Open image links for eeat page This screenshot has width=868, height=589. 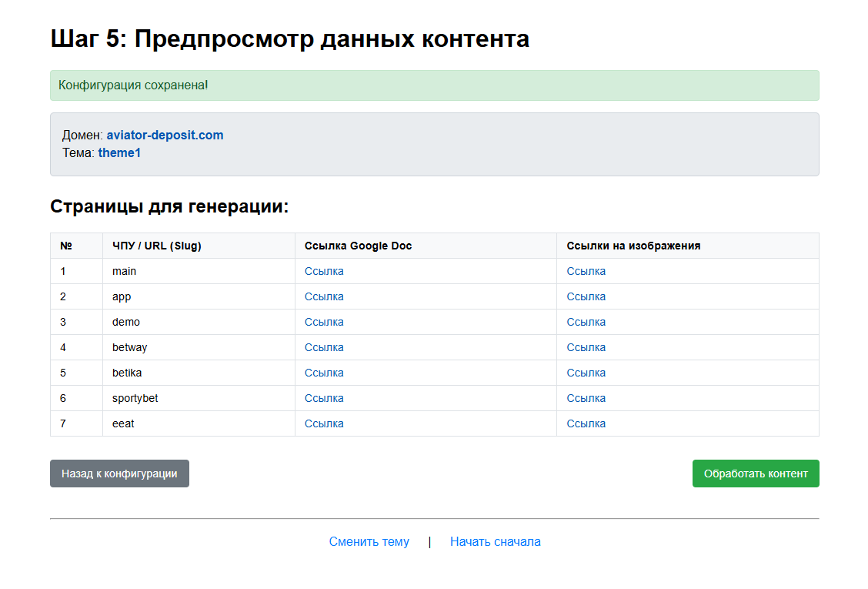point(586,423)
